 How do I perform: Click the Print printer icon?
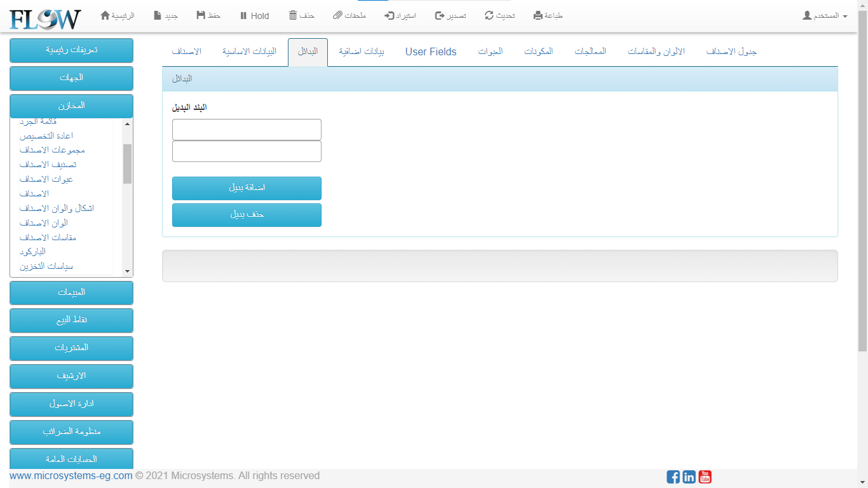[538, 15]
